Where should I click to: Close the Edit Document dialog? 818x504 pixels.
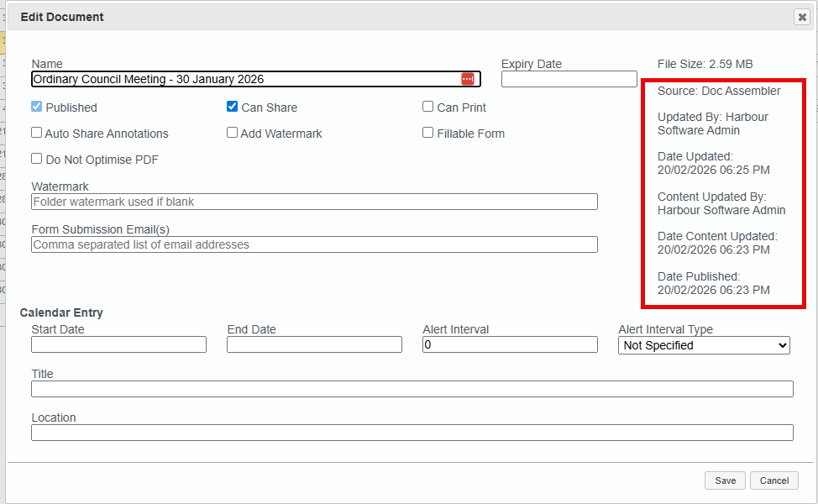[801, 16]
